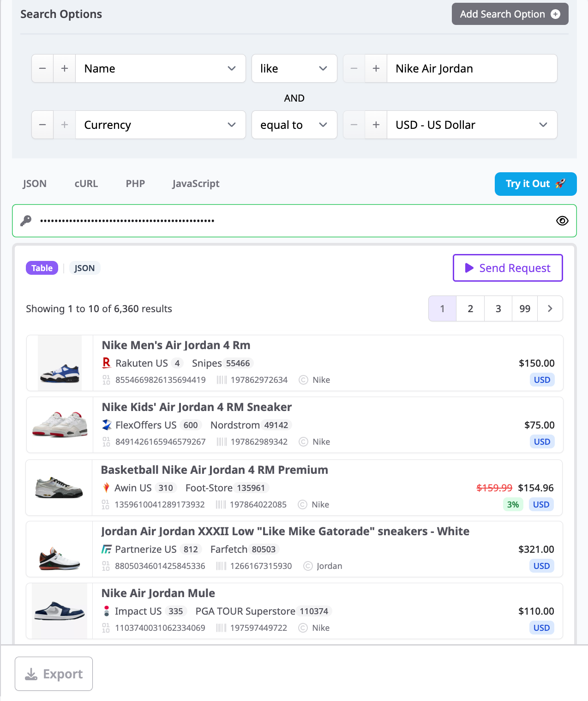Image resolution: width=588 pixels, height=701 pixels.
Task: Click the minus icon before the Currency field
Action: click(42, 125)
